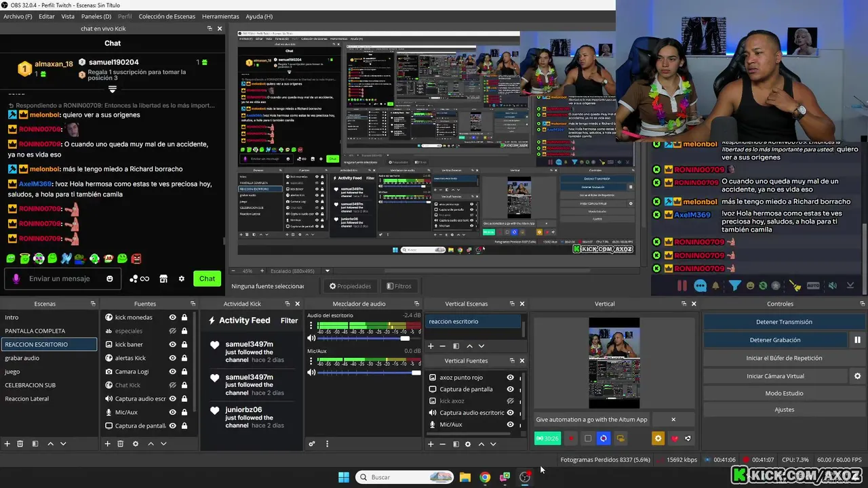Click the Enviar un mensaje input field

62,279
